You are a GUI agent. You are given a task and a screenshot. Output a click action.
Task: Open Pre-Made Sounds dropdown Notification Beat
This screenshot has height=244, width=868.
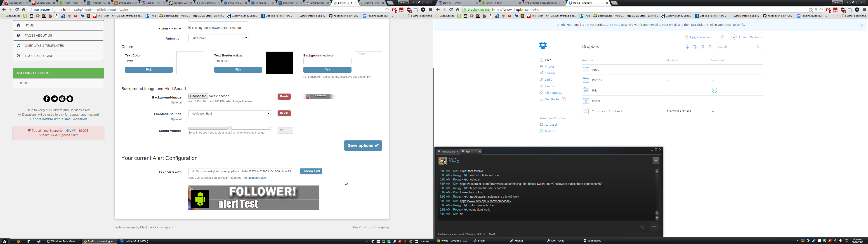pos(229,114)
